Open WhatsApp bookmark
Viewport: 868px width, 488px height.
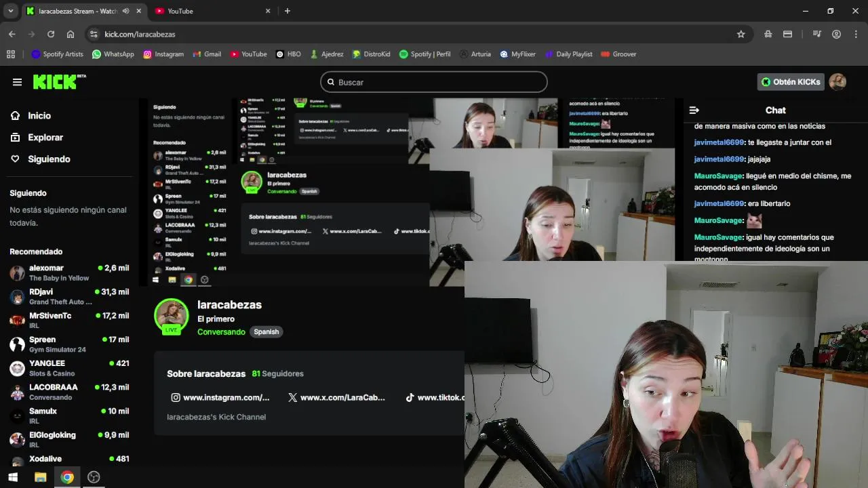coord(113,54)
